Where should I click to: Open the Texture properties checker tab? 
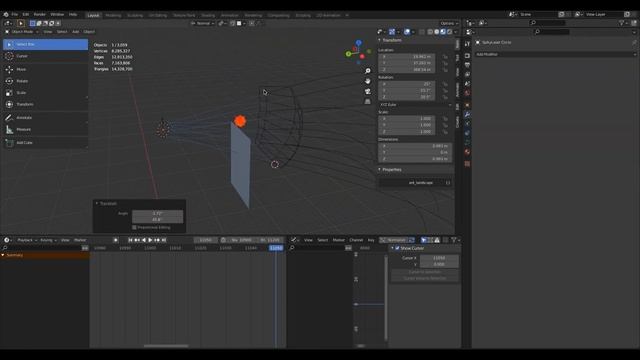[467, 164]
